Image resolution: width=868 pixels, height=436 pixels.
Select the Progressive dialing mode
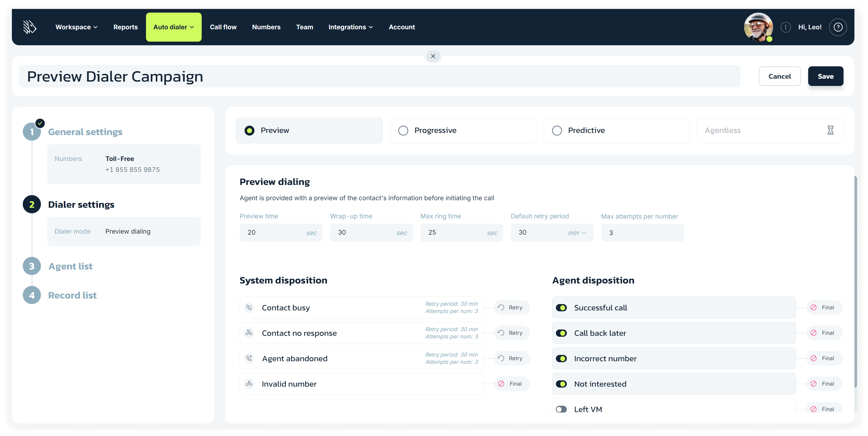(x=404, y=130)
